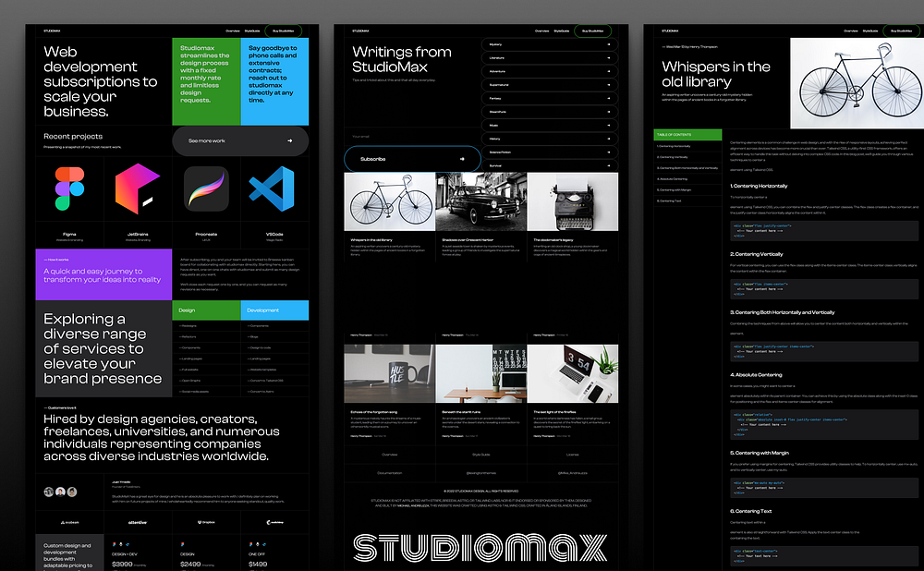924x571 pixels.
Task: Click Buy StudioMax on the left page
Action: tap(284, 30)
